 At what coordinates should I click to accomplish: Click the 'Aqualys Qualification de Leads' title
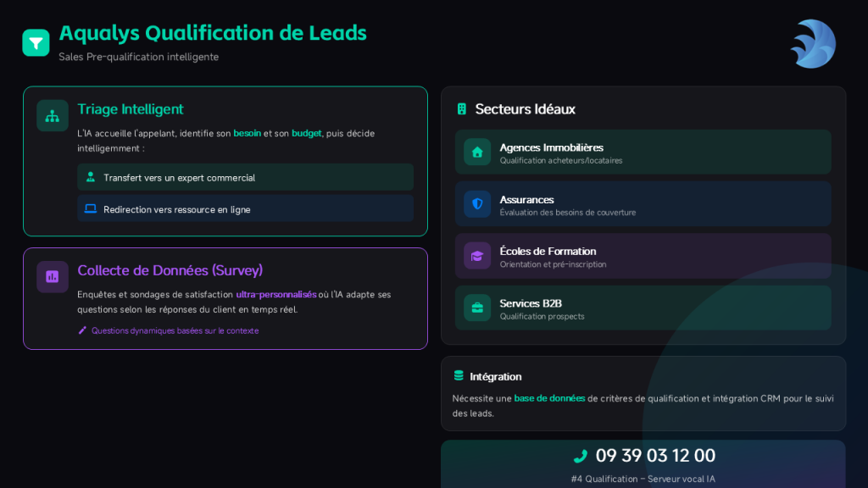(213, 33)
